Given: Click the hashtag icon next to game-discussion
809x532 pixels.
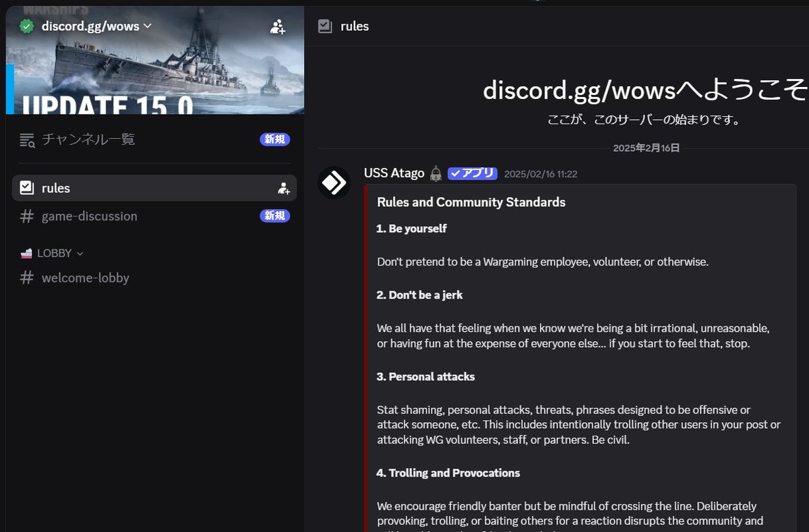Looking at the screenshot, I should (26, 216).
